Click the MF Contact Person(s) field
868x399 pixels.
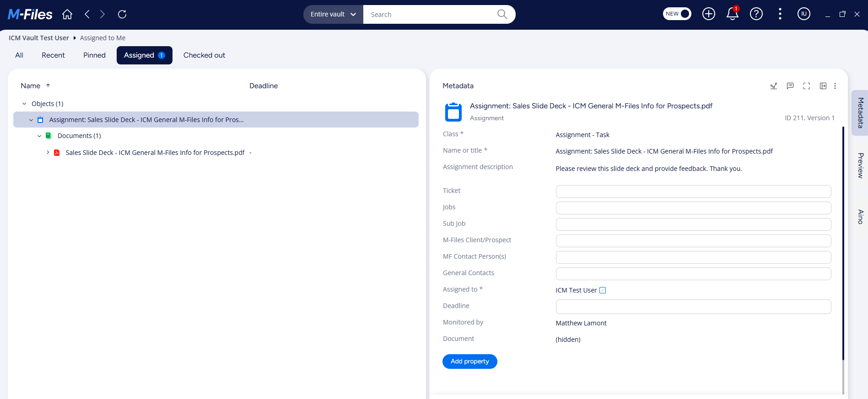pyautogui.click(x=693, y=257)
